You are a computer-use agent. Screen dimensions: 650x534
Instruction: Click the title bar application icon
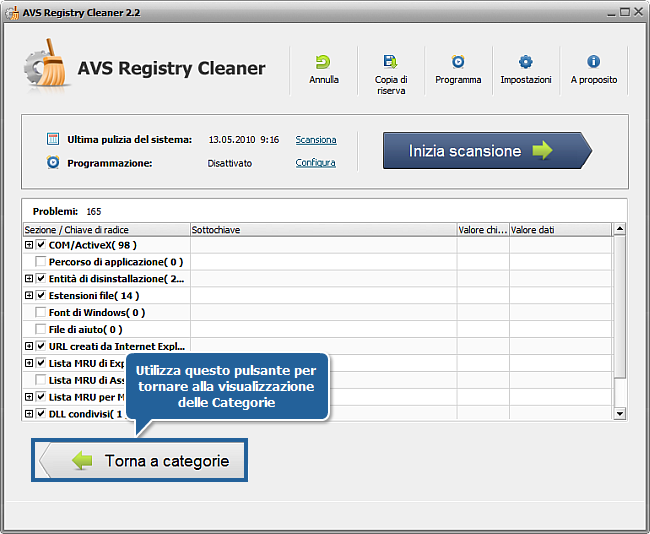coord(12,13)
